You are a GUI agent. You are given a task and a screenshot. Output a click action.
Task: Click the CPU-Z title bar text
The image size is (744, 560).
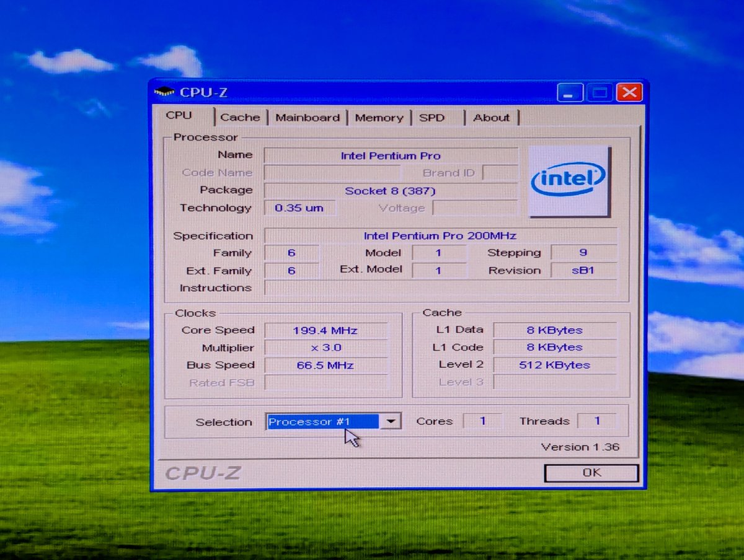tap(203, 93)
